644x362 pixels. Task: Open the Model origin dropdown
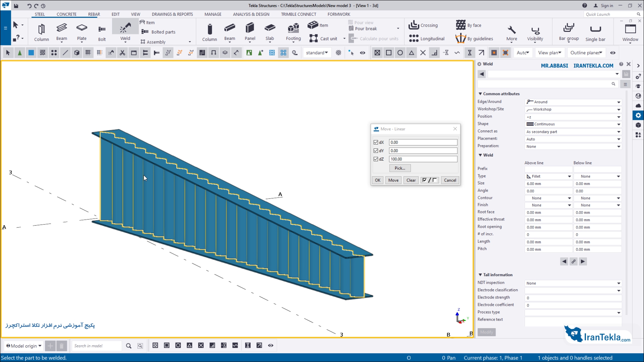tap(24, 346)
